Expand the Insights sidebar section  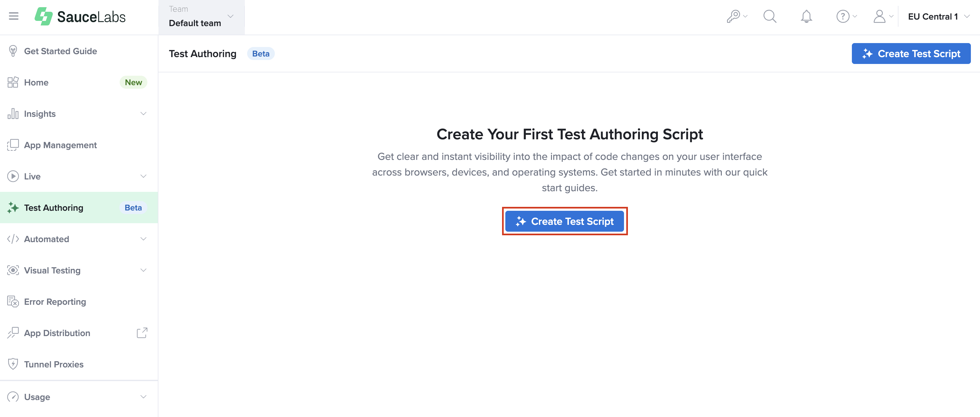(143, 114)
